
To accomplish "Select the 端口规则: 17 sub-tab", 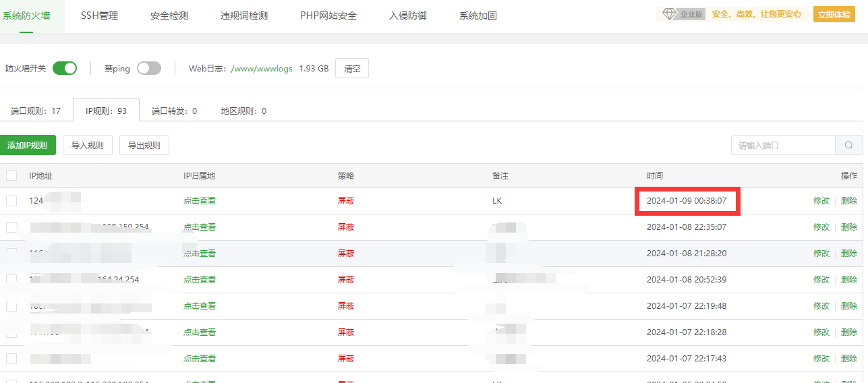I will point(36,111).
